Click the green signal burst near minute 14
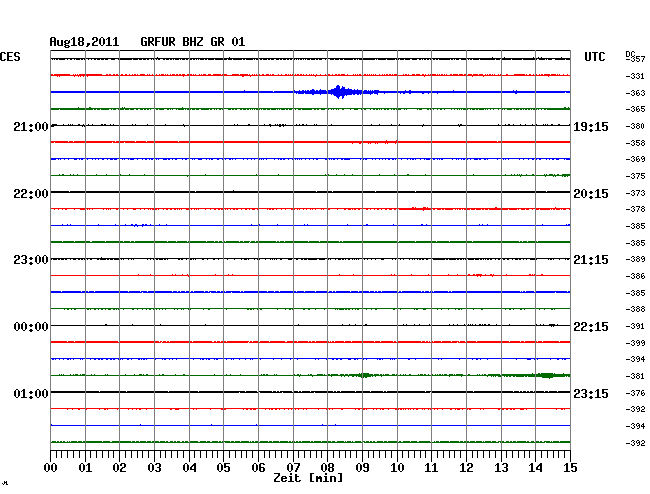The width and height of the screenshot is (650, 494). (x=547, y=375)
